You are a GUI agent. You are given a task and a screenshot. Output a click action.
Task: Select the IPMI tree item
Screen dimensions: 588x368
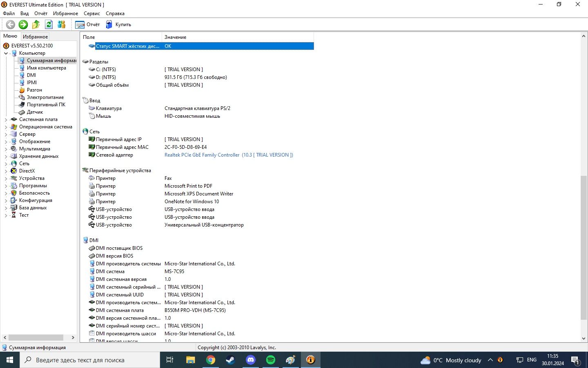pyautogui.click(x=32, y=83)
